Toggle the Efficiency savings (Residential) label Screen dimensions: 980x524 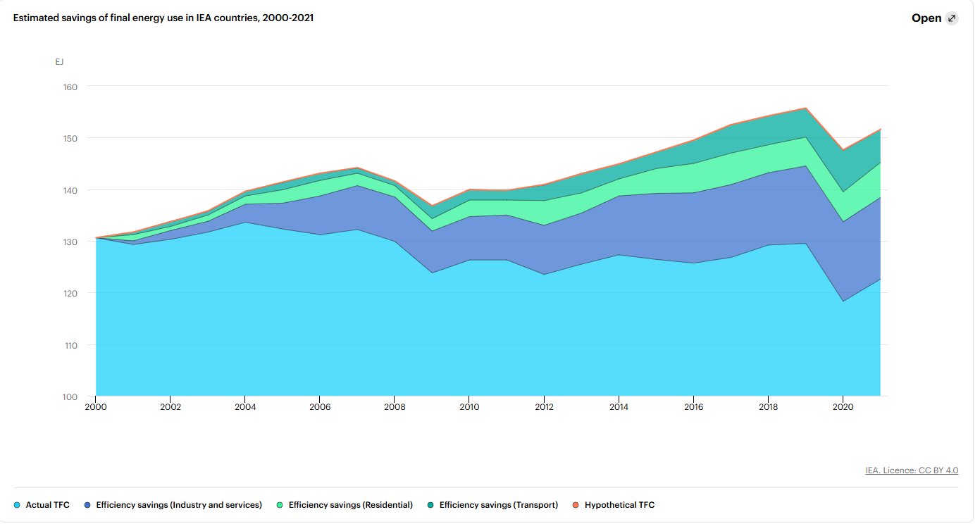(x=351, y=505)
